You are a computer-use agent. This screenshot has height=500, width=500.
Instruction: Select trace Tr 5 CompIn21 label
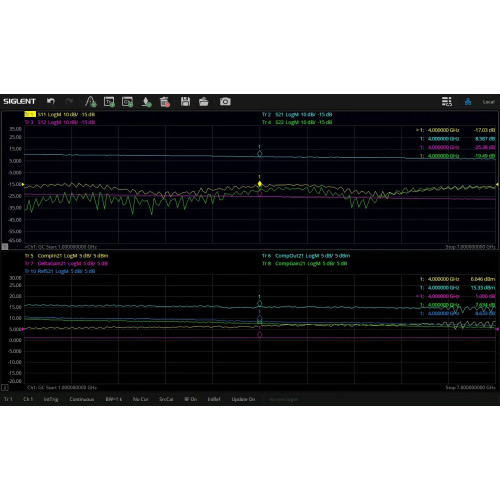[x=66, y=256]
